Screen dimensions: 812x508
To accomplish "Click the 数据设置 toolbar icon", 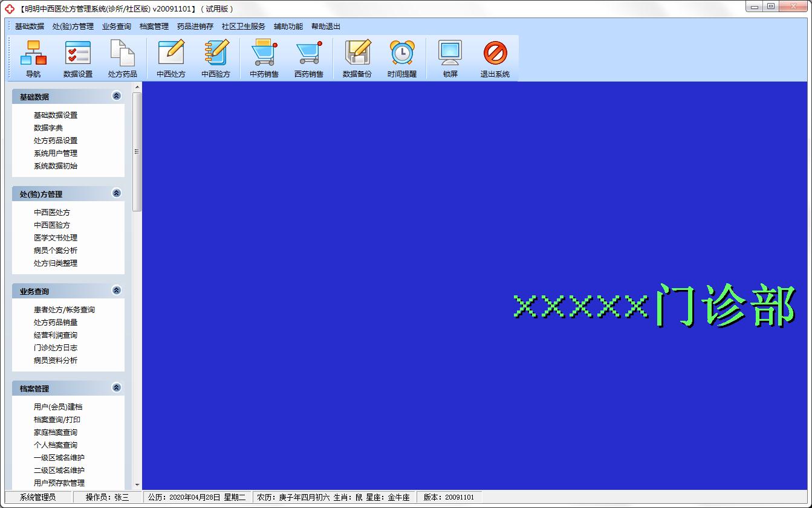I will click(78, 59).
